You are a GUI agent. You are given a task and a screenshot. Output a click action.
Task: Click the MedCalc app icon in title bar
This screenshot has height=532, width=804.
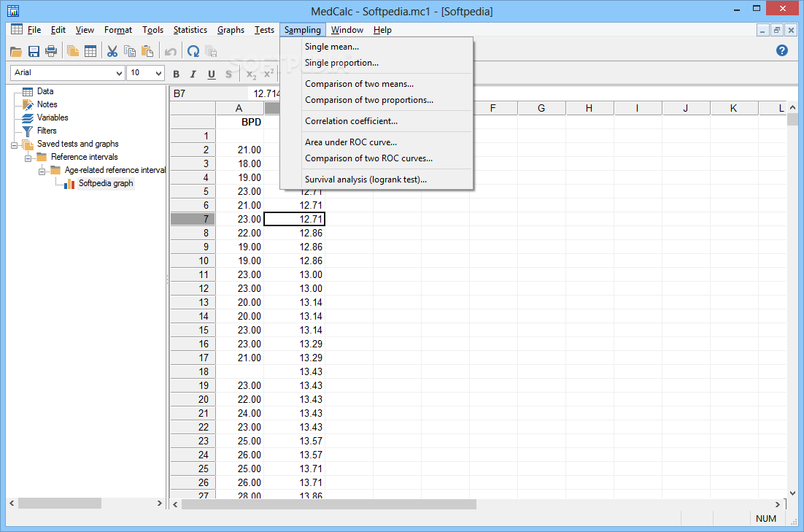point(13,11)
